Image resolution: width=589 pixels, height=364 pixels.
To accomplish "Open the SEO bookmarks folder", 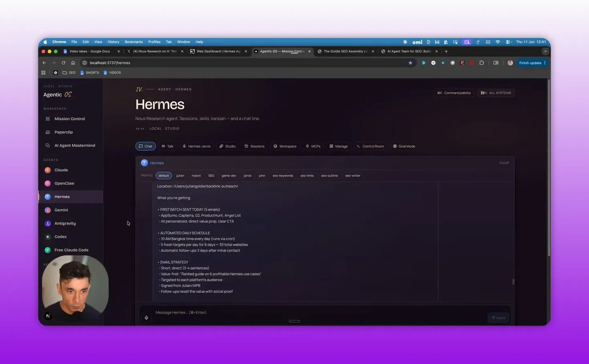I will (x=69, y=73).
